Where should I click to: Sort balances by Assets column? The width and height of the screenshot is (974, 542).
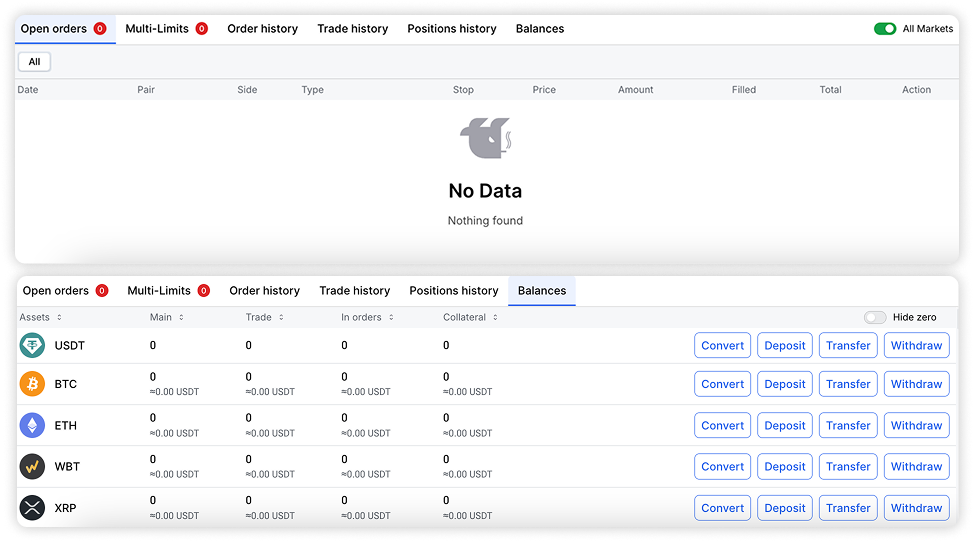40,318
